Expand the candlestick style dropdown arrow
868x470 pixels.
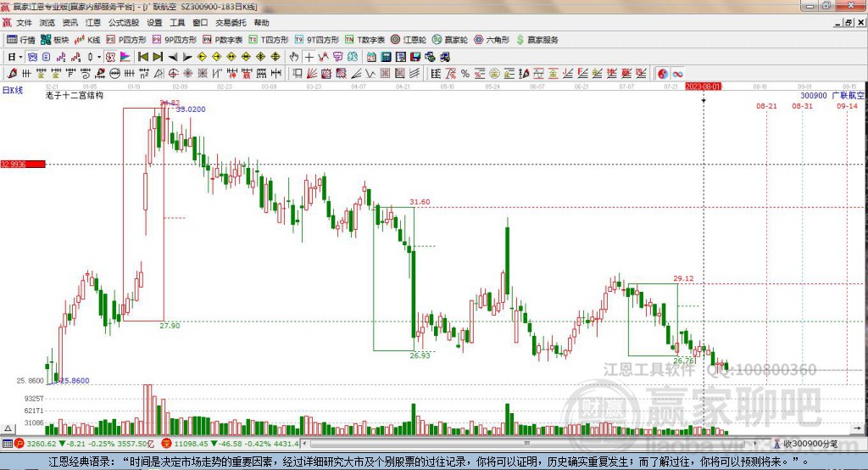99,57
